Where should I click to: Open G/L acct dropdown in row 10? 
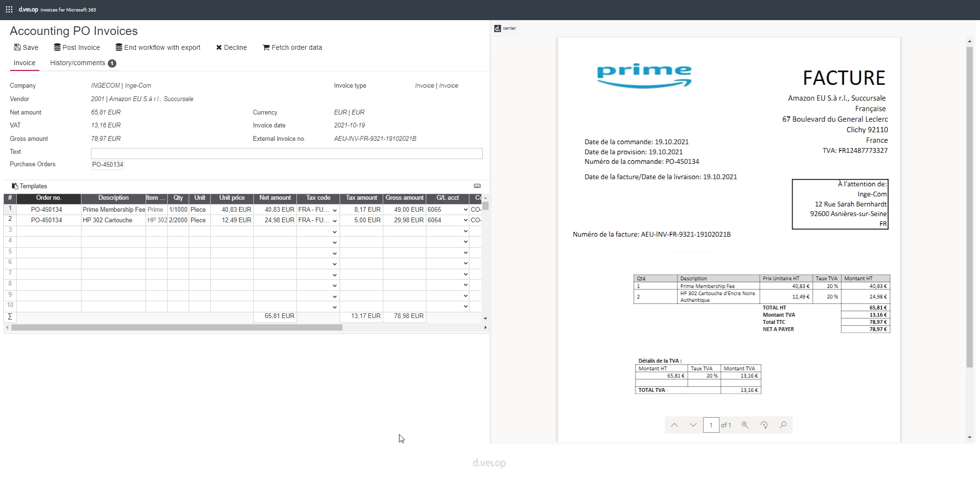465,307
